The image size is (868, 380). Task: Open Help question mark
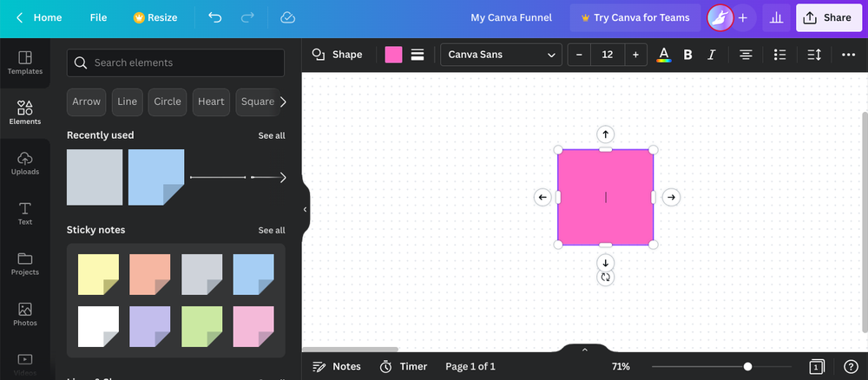pos(851,366)
